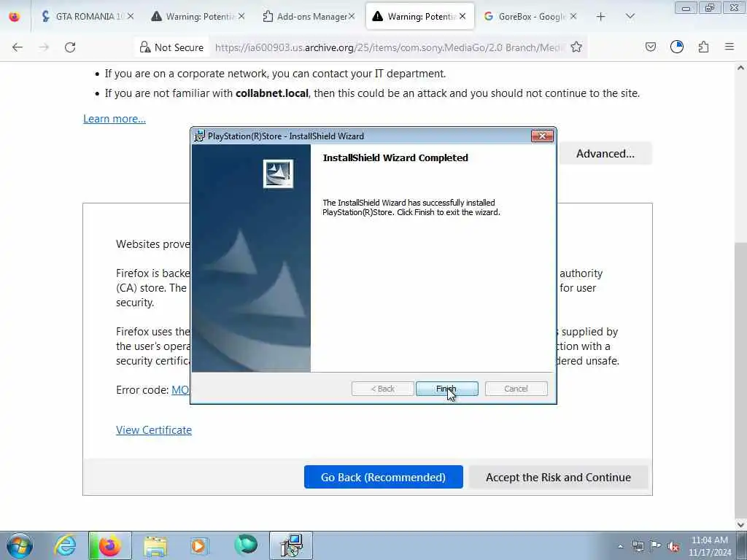Click the bold collabnet.local text
Image resolution: width=747 pixels, height=560 pixels.
click(272, 93)
